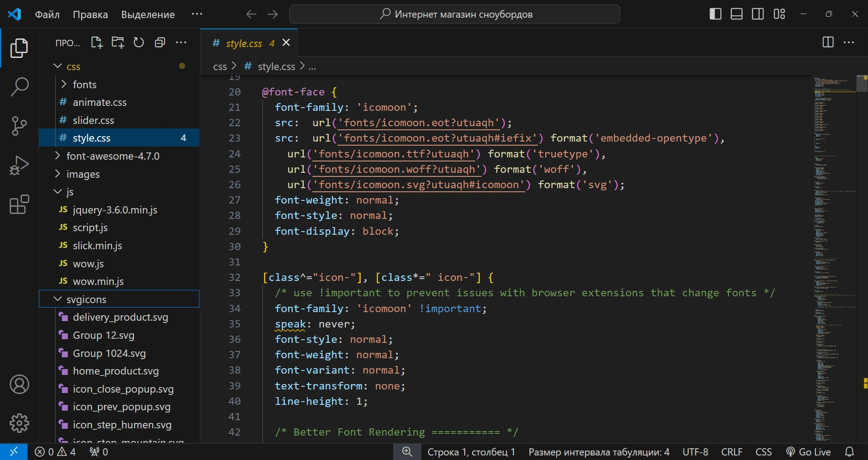Refresh the explorer file tree
The width and height of the screenshot is (868, 460).
pyautogui.click(x=139, y=43)
